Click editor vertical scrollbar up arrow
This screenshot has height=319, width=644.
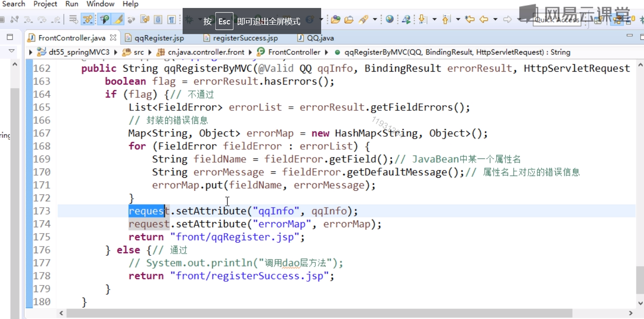(x=640, y=65)
